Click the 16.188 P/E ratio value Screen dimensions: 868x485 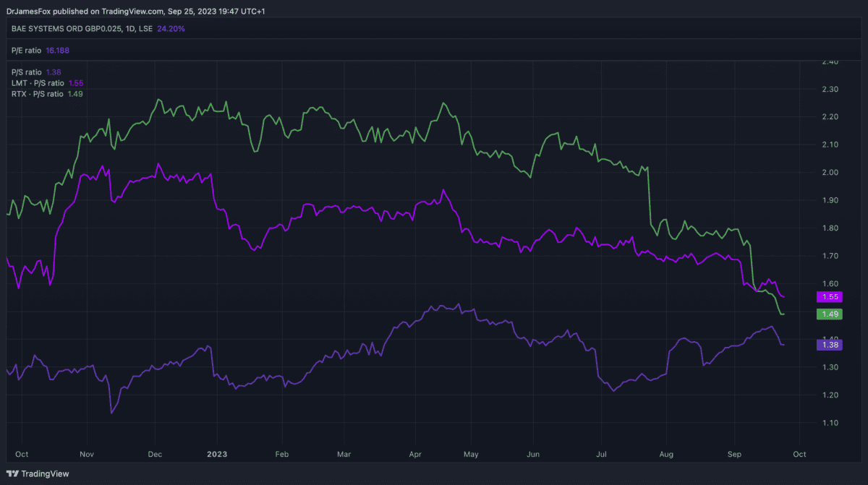[57, 51]
